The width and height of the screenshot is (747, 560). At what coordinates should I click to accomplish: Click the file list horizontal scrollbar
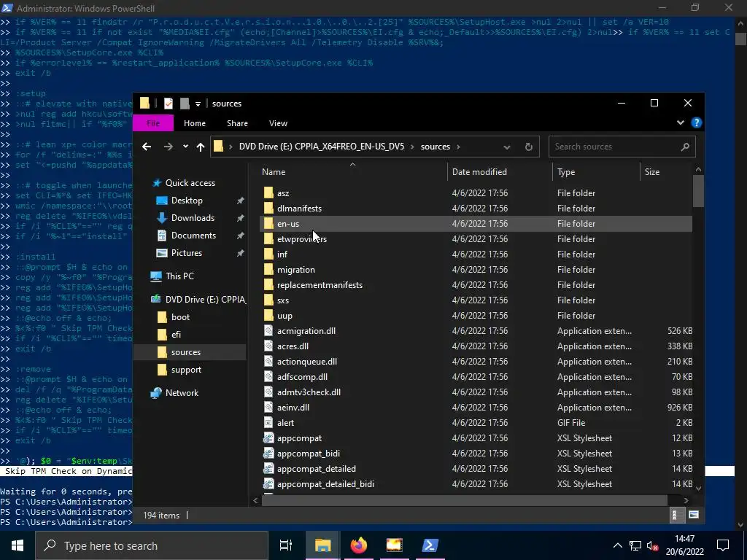[466, 500]
